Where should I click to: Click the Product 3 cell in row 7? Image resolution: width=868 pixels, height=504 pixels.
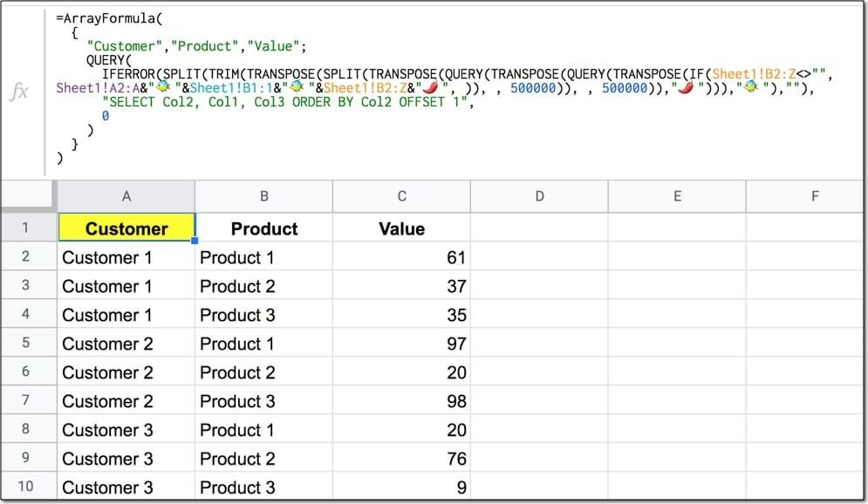click(263, 401)
